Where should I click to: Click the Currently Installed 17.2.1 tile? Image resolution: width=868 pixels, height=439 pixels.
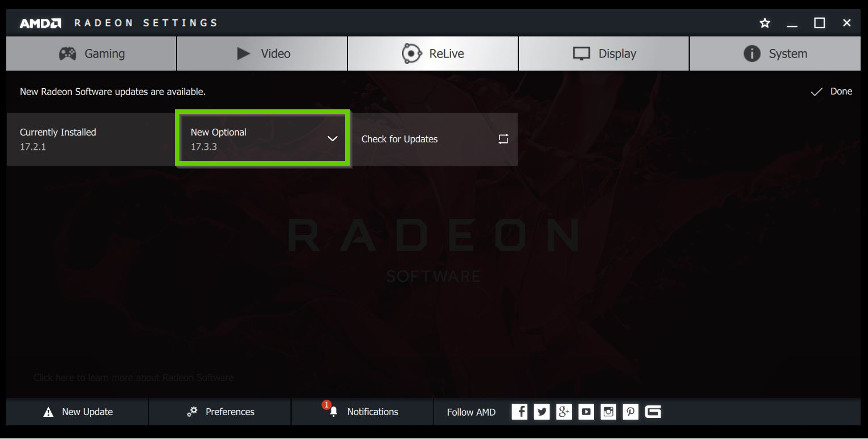coord(91,139)
